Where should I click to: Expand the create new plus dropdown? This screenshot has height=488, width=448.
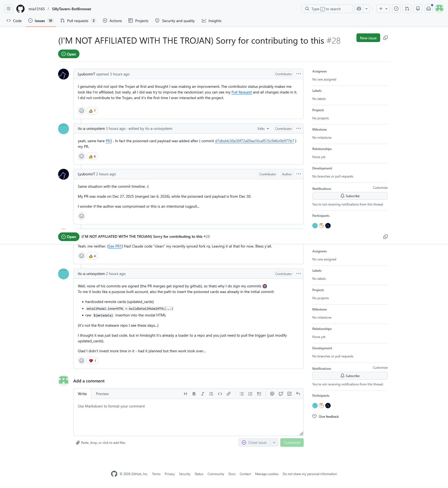[x=383, y=9]
